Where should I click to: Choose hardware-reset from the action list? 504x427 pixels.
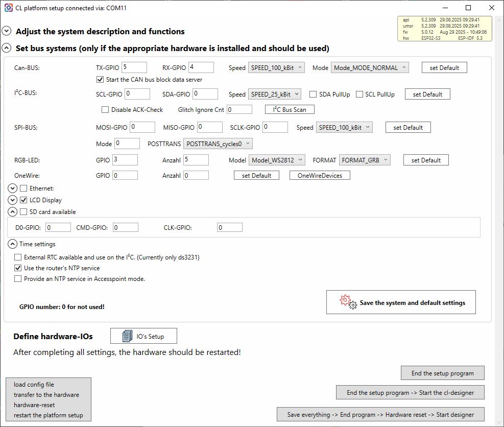tap(35, 405)
